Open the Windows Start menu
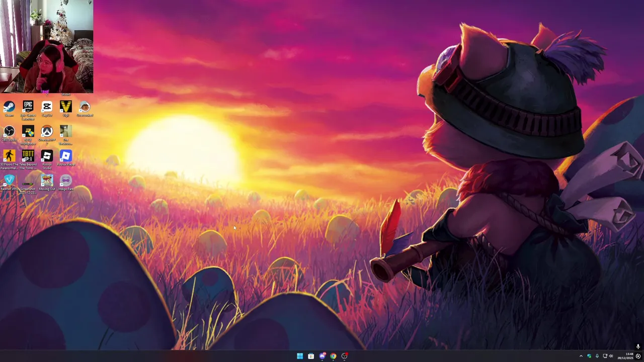The image size is (644, 362). coord(300,356)
